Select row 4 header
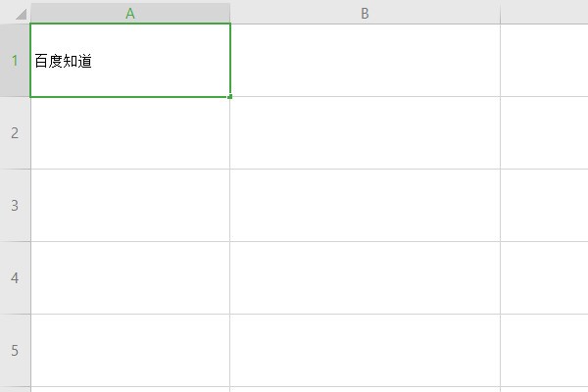588x392 pixels. point(15,277)
